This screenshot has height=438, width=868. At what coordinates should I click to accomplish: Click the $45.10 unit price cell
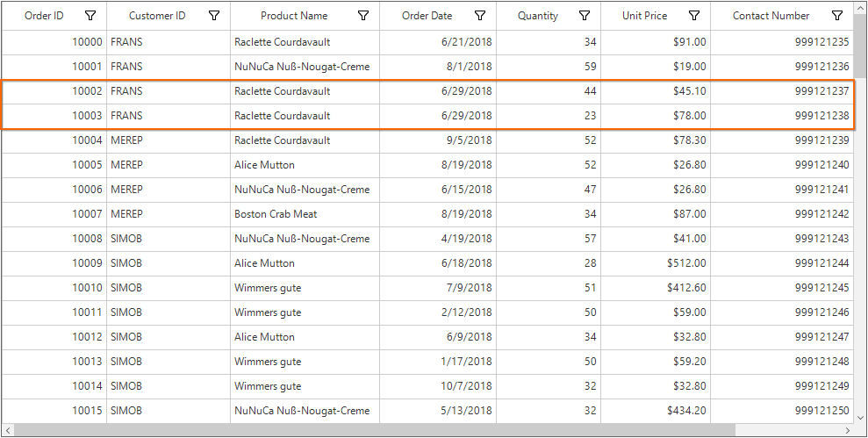(x=656, y=91)
